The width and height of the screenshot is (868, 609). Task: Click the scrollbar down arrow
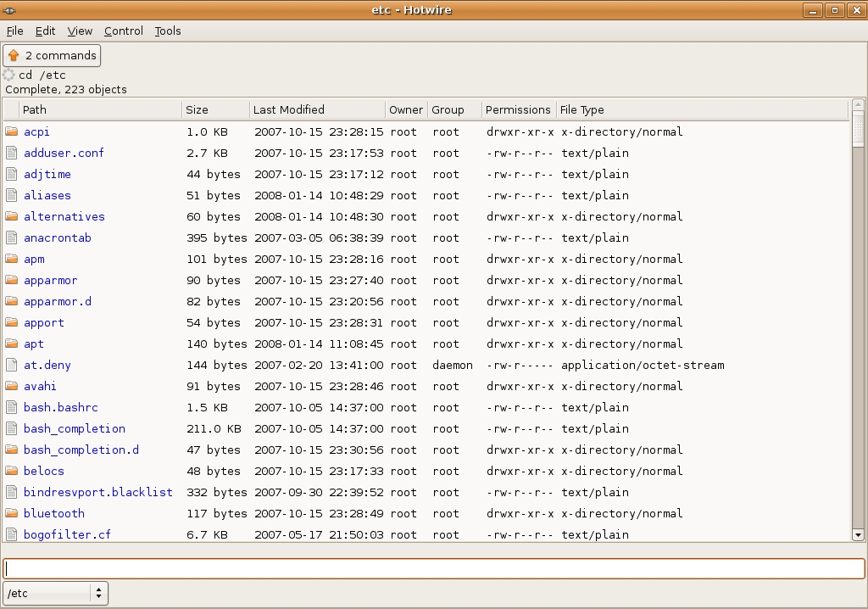pos(858,534)
